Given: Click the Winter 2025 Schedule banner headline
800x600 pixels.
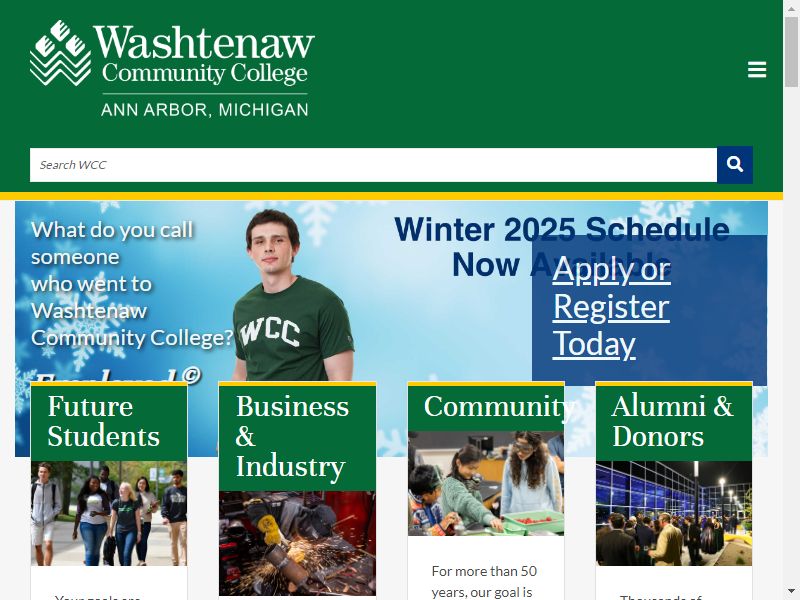Looking at the screenshot, I should click(x=562, y=247).
